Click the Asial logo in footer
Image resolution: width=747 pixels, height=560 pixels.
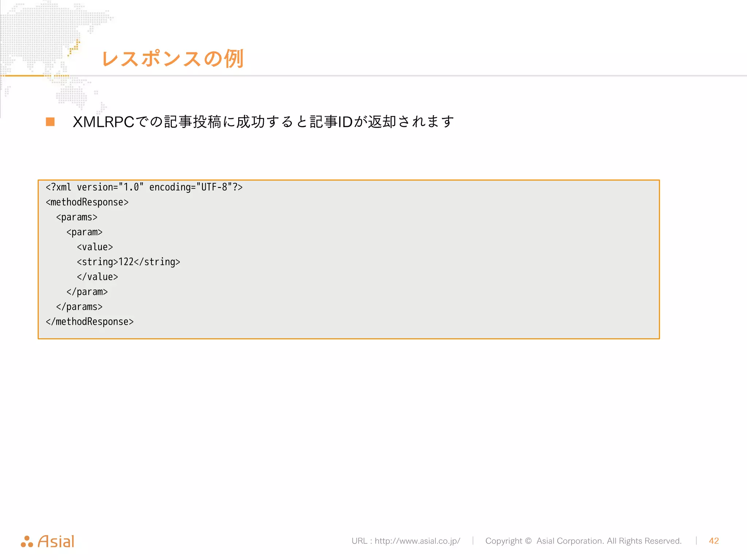point(47,541)
